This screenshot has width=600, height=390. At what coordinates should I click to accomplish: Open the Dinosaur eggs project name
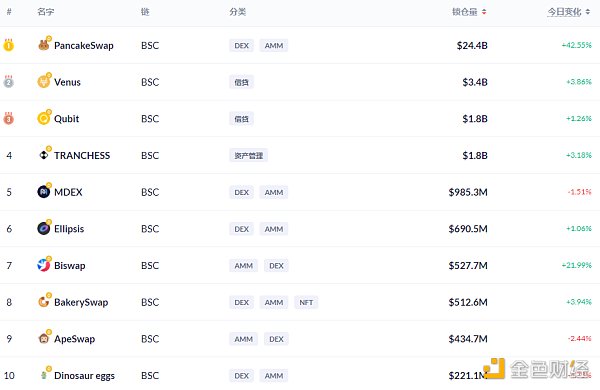click(84, 375)
